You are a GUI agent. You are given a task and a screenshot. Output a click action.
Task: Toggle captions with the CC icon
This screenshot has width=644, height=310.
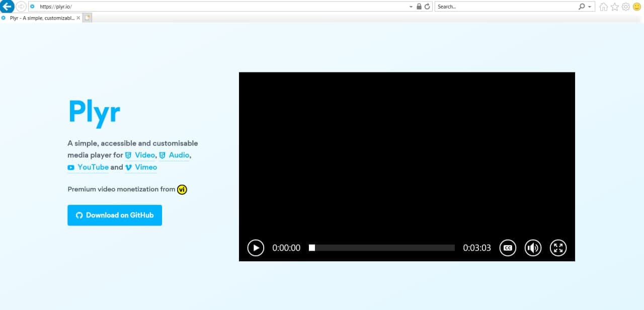click(x=508, y=248)
